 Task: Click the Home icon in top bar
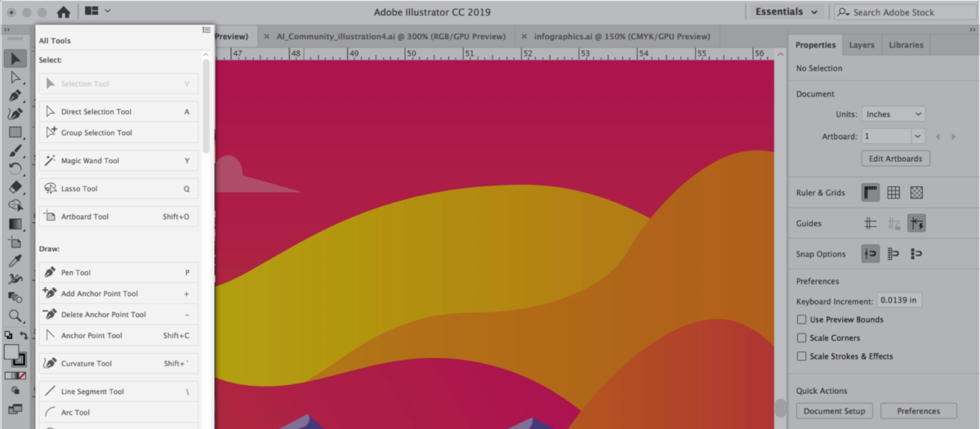tap(63, 12)
